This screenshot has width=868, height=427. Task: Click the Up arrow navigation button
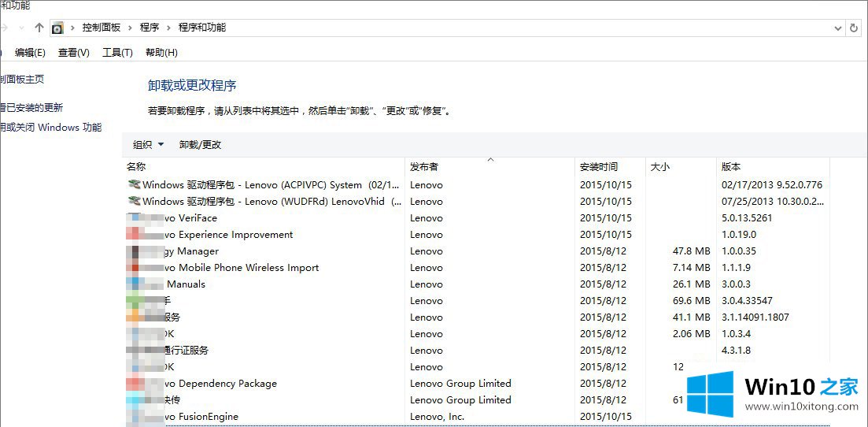(x=39, y=27)
